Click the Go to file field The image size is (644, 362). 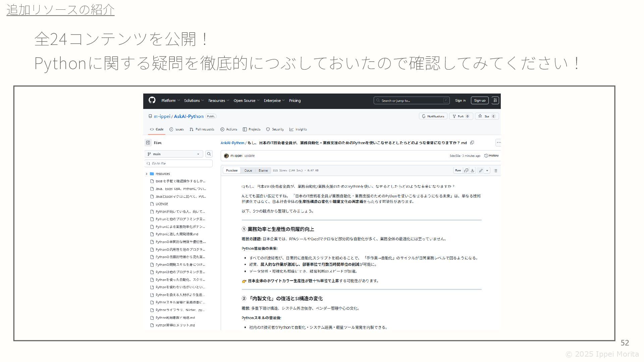click(x=179, y=163)
